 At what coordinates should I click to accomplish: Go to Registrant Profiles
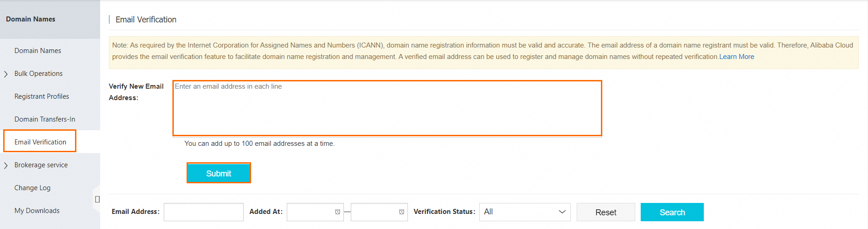tap(42, 96)
